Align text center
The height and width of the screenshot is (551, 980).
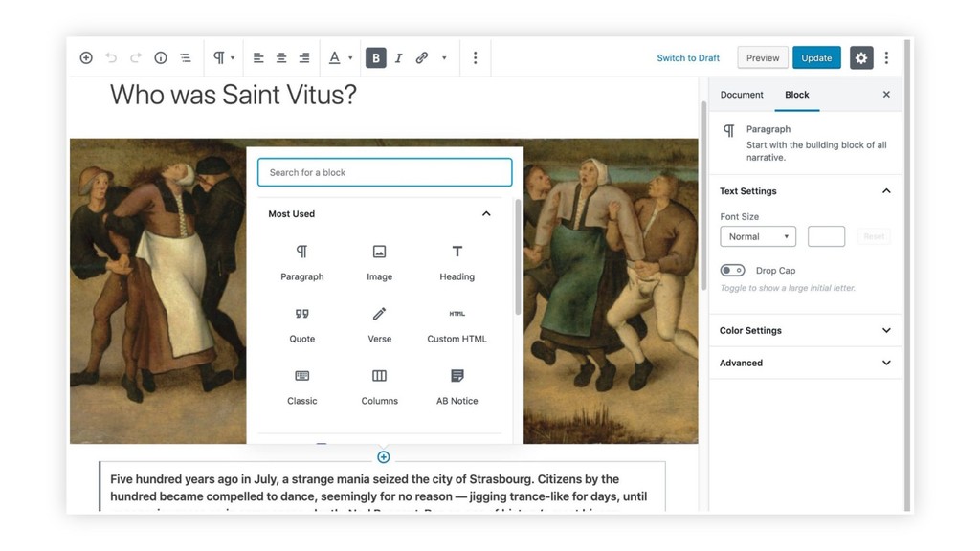(281, 57)
